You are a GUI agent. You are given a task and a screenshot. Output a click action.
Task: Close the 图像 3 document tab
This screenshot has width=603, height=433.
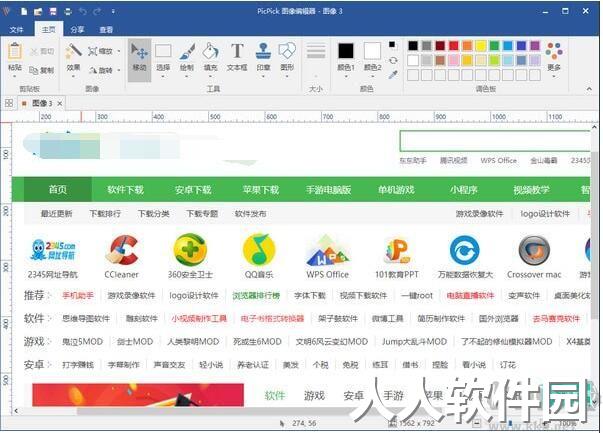click(x=60, y=103)
